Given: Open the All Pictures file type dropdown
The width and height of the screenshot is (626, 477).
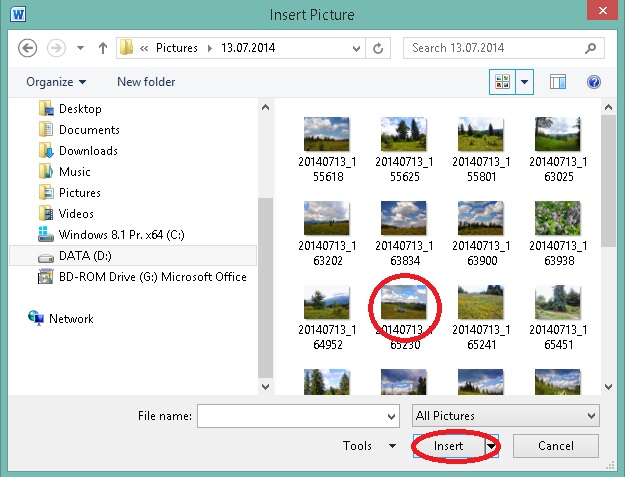Looking at the screenshot, I should coord(505,415).
